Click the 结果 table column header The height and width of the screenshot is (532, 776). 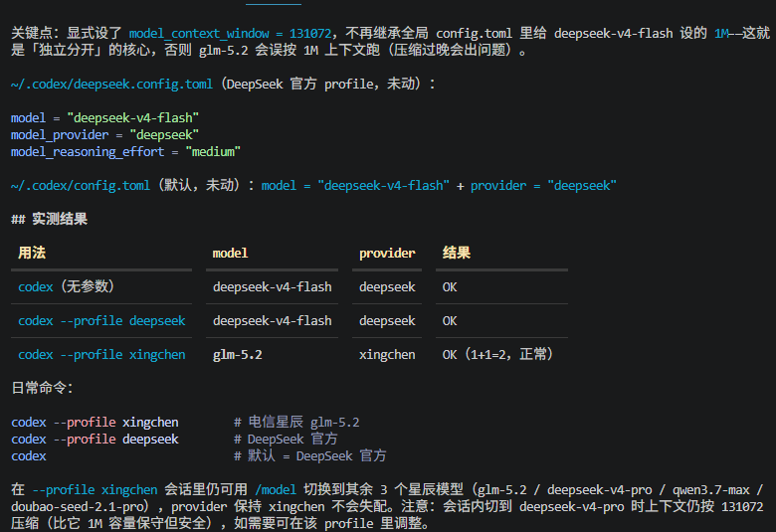click(x=457, y=253)
